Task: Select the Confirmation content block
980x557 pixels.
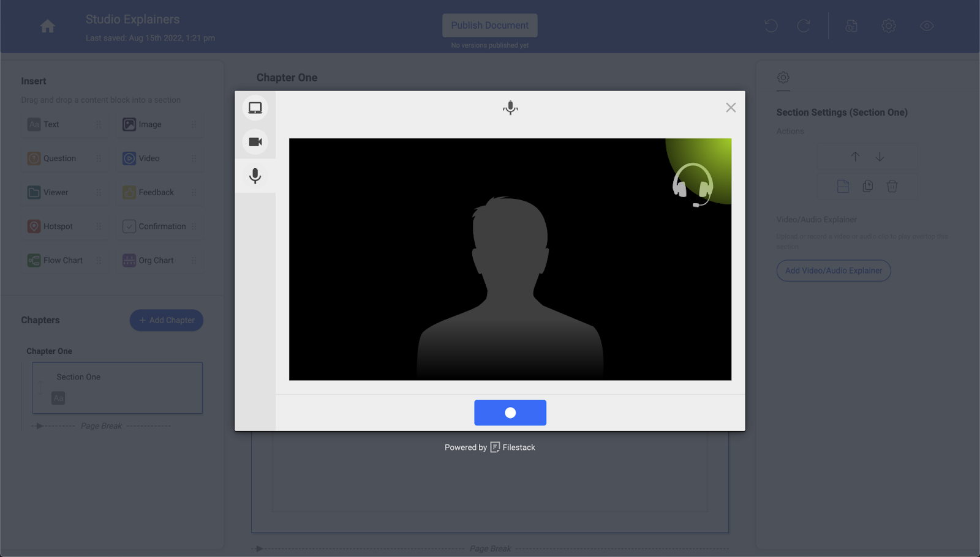Action: 159,226
